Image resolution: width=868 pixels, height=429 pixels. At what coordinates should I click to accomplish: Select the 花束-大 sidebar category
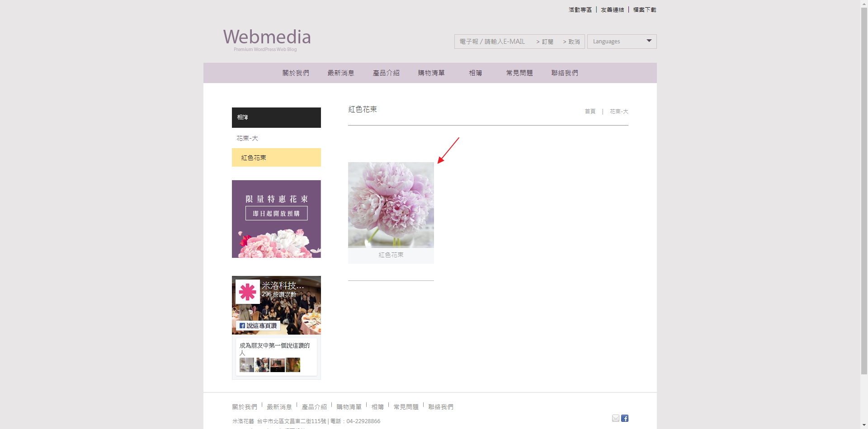247,138
